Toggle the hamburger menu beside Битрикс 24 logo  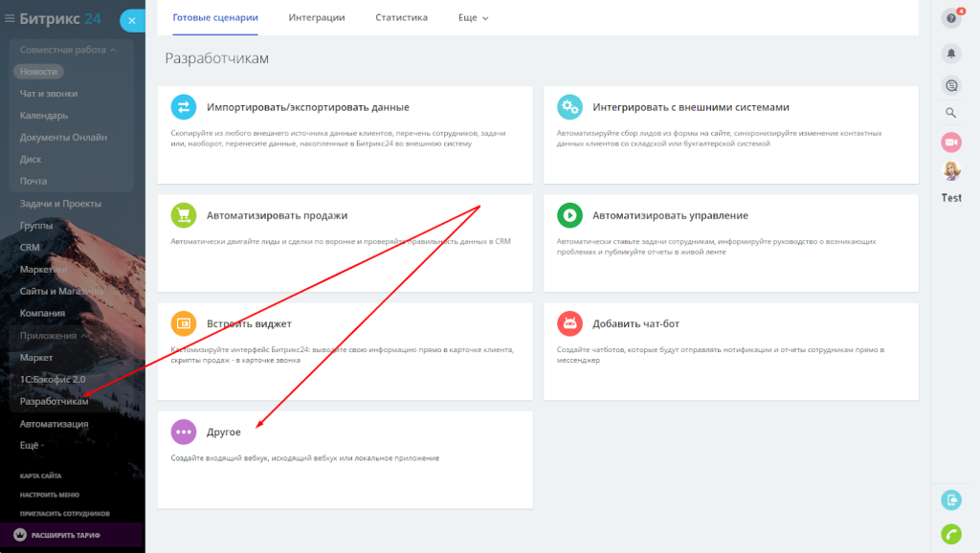10,18
